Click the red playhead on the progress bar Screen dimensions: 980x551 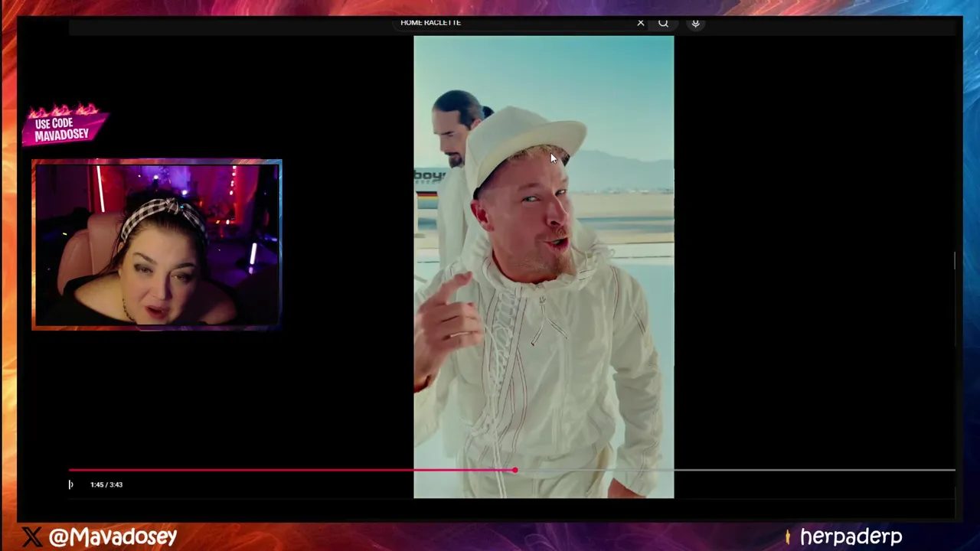[x=514, y=471]
